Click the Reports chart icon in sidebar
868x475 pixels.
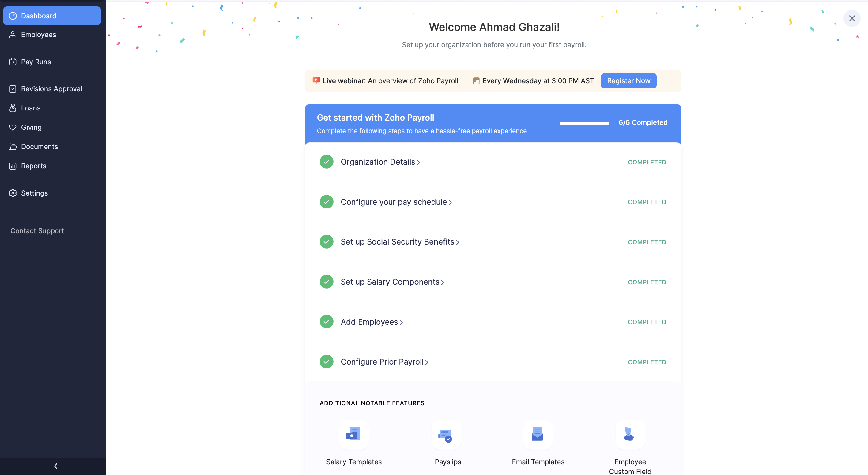pos(13,166)
